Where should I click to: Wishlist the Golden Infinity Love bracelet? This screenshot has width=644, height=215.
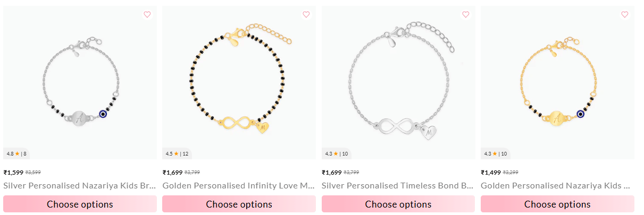[306, 15]
